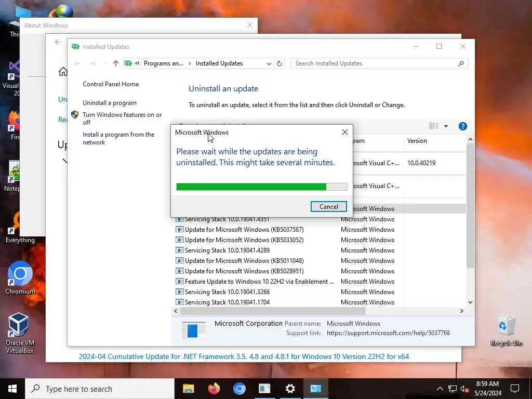Show hidden system tray icons
This screenshot has width=532, height=399.
(x=440, y=389)
